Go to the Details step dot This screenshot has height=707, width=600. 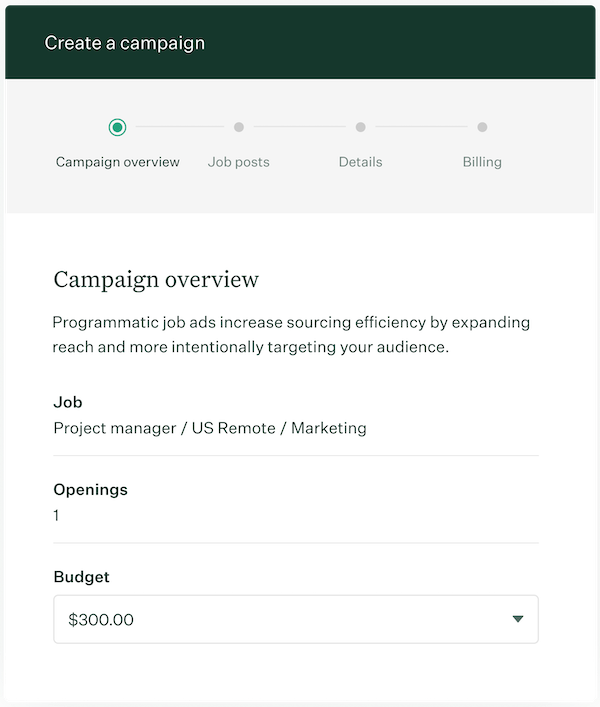361,127
